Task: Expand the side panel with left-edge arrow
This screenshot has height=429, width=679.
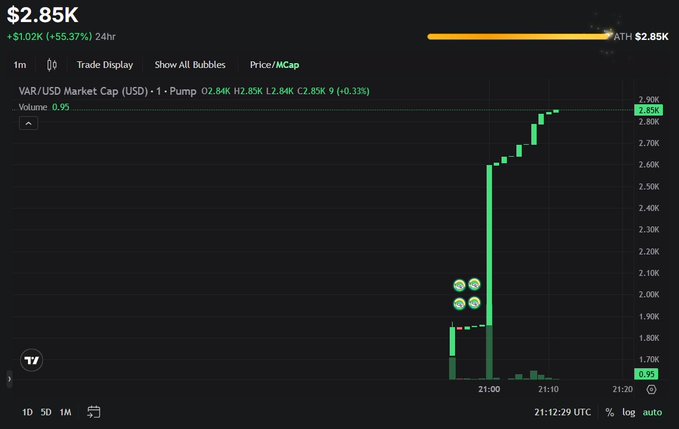Action: click(9, 379)
